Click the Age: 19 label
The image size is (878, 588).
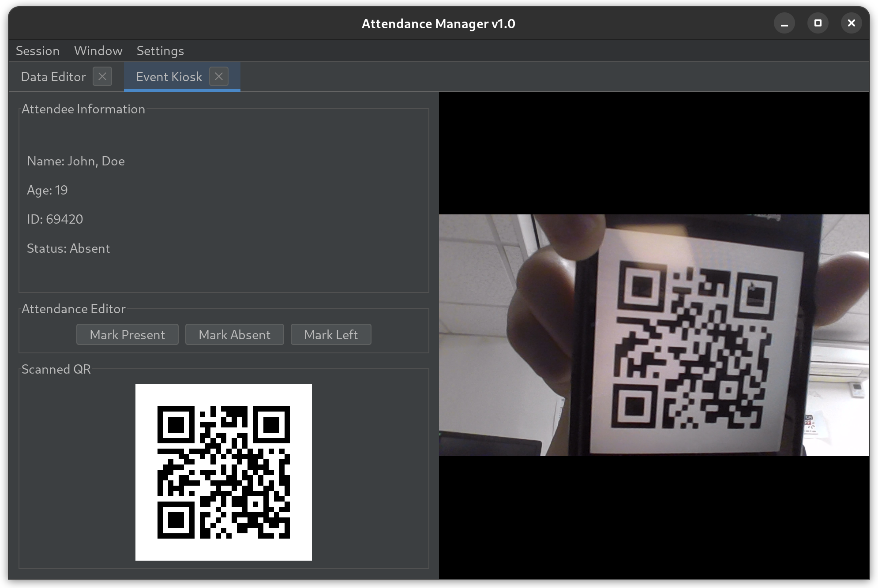(x=47, y=190)
